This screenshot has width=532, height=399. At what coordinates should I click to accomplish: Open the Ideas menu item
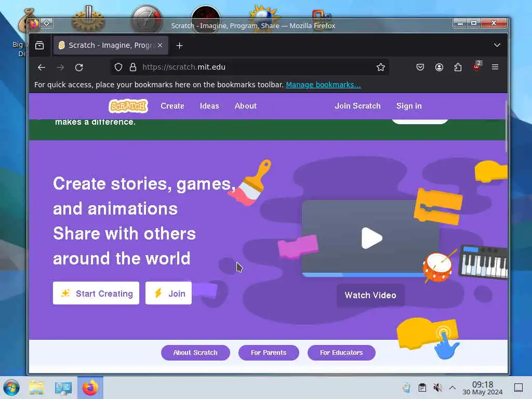pos(209,106)
